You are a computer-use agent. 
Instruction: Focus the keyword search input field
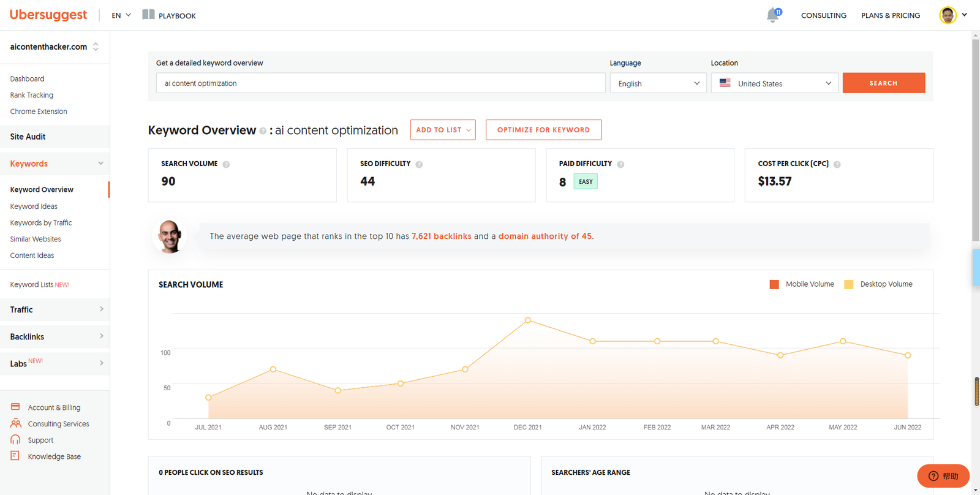[381, 83]
